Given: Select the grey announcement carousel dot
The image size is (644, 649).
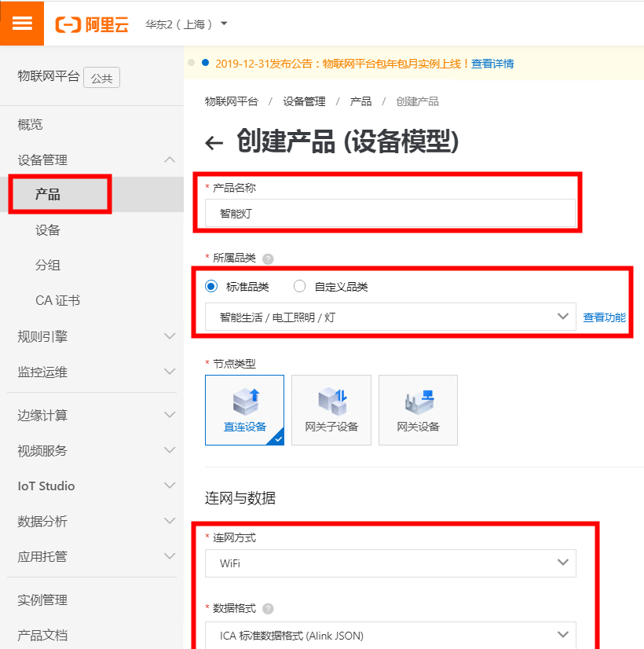Looking at the screenshot, I should (x=191, y=63).
